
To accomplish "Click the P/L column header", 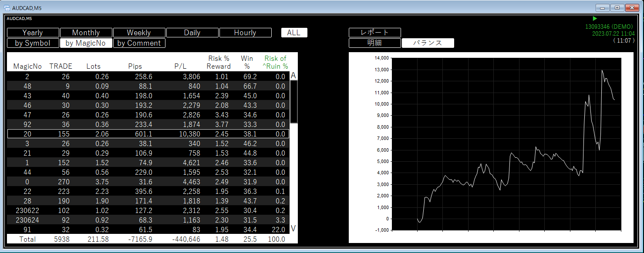I will [180, 67].
